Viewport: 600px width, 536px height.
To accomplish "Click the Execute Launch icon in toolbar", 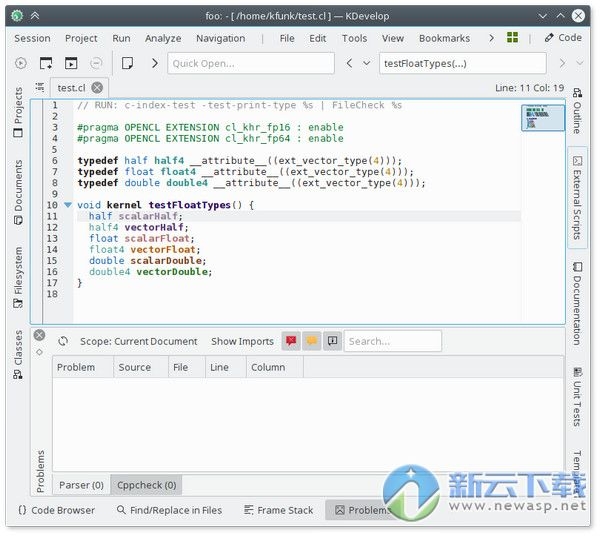I will [22, 63].
